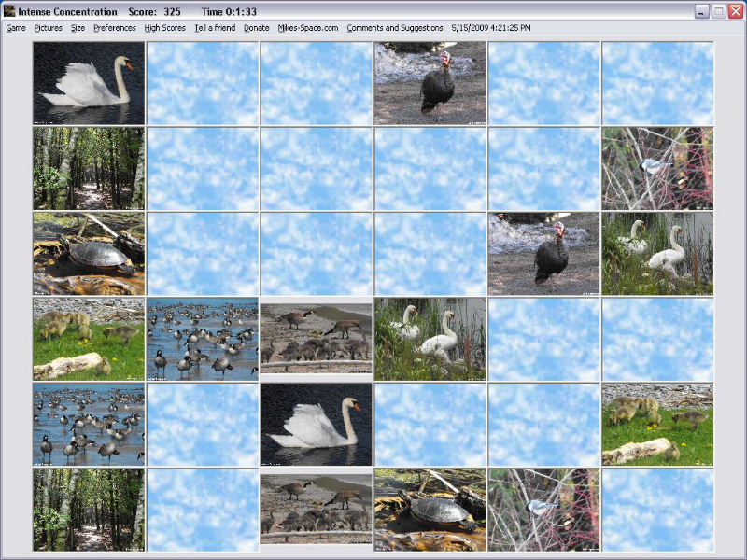Flip the face-down cloud card in bottom-right corner

pos(657,509)
